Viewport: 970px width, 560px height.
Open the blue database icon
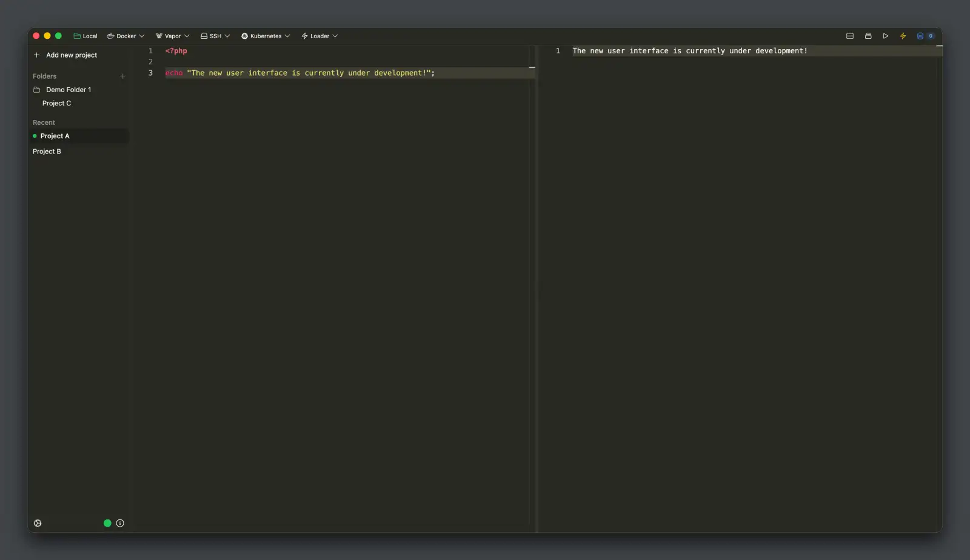click(920, 36)
